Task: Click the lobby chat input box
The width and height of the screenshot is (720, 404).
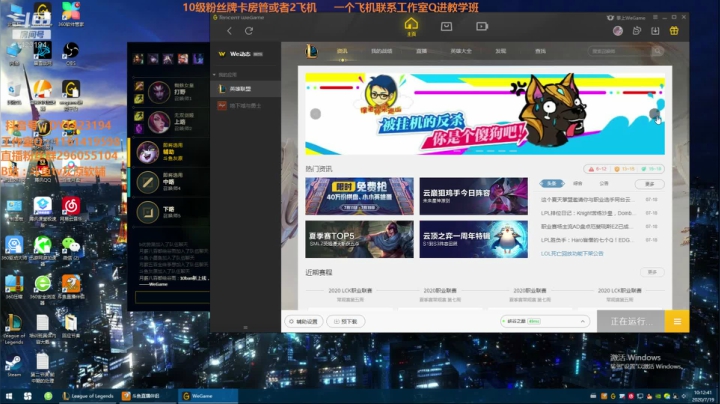Action: point(172,297)
